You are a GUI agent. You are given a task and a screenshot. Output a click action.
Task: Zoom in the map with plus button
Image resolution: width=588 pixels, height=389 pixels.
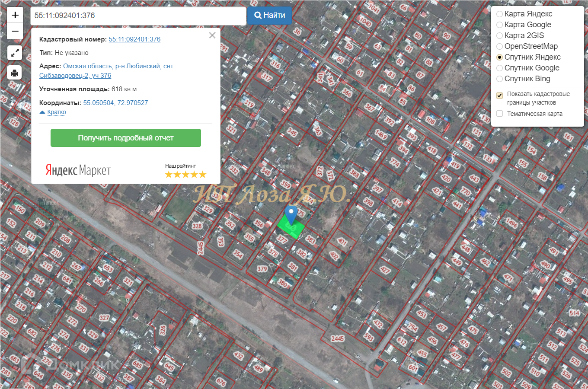(15, 15)
